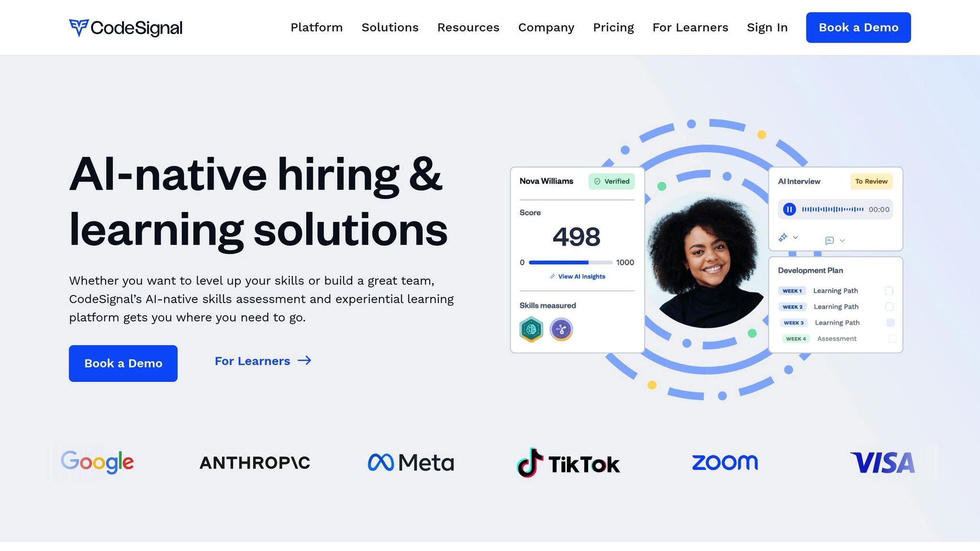Pause the AI Interview audio playback
This screenshot has width=980, height=551.
click(x=789, y=209)
